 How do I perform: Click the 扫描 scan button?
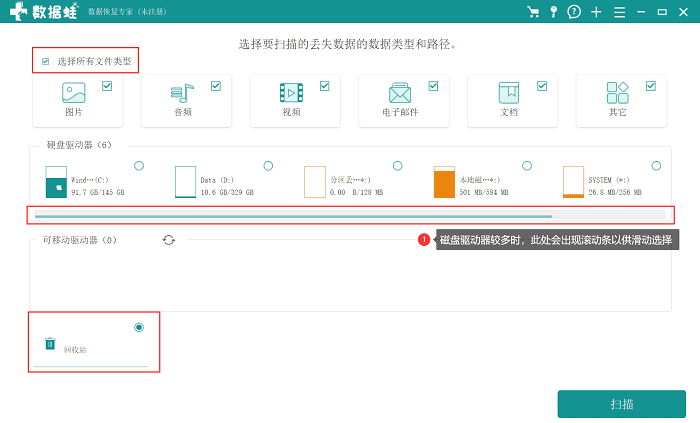[621, 404]
